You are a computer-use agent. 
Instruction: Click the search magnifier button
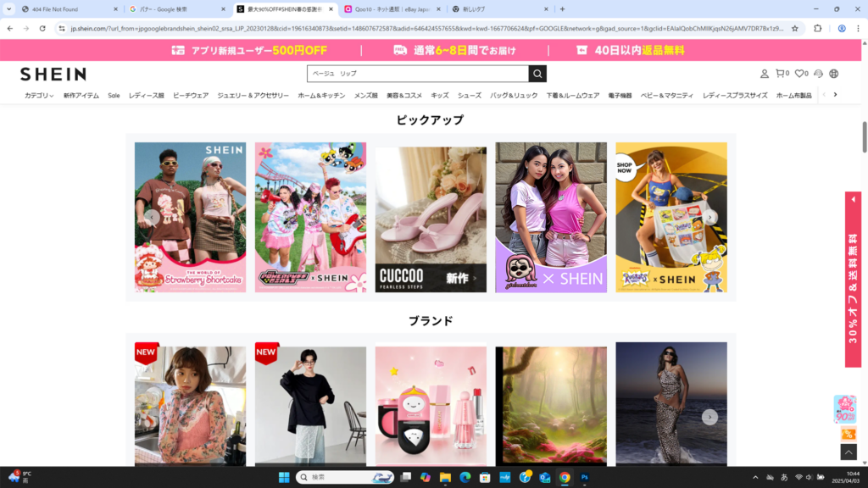[537, 74]
